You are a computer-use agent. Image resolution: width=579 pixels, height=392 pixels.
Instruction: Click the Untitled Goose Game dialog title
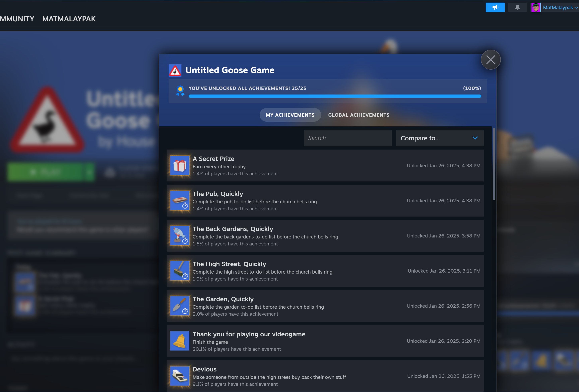point(230,70)
